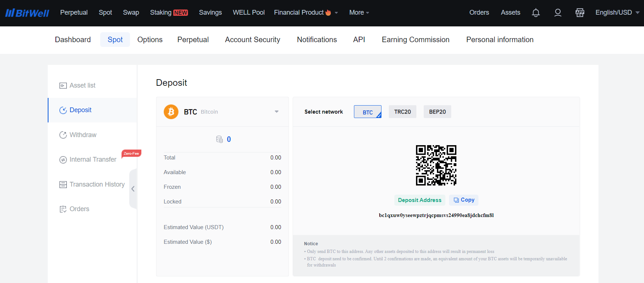This screenshot has height=283, width=644.
Task: Click the Deposit Address button
Action: (420, 200)
